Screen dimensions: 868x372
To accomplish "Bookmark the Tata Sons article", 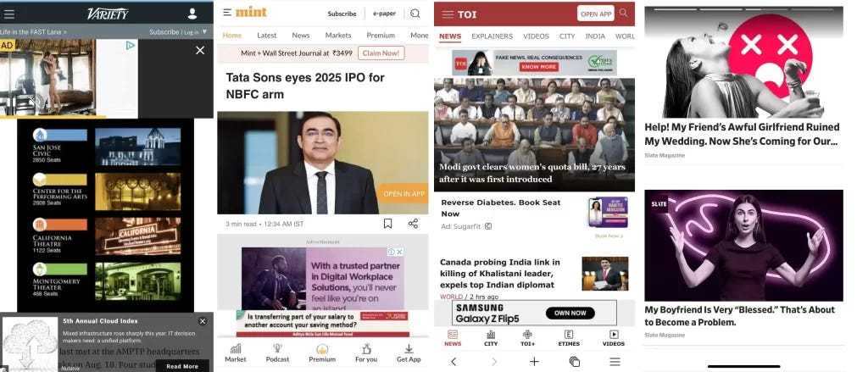I will pyautogui.click(x=388, y=224).
